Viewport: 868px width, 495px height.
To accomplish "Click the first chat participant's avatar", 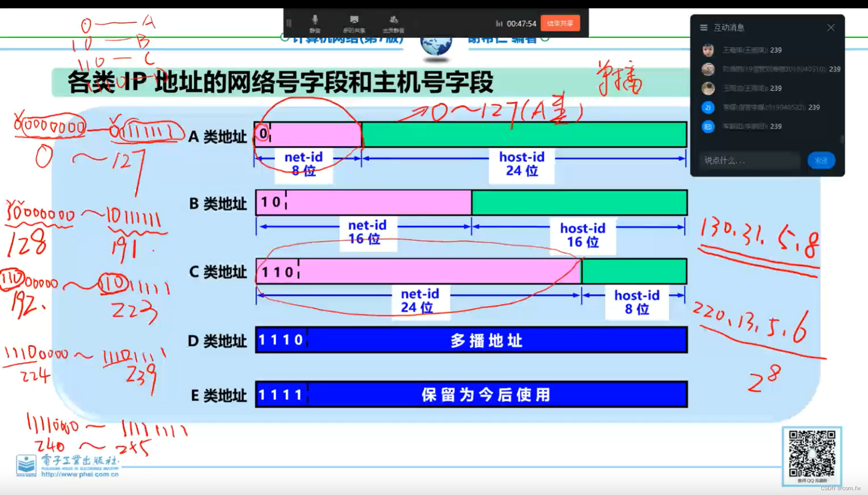I will tap(708, 50).
